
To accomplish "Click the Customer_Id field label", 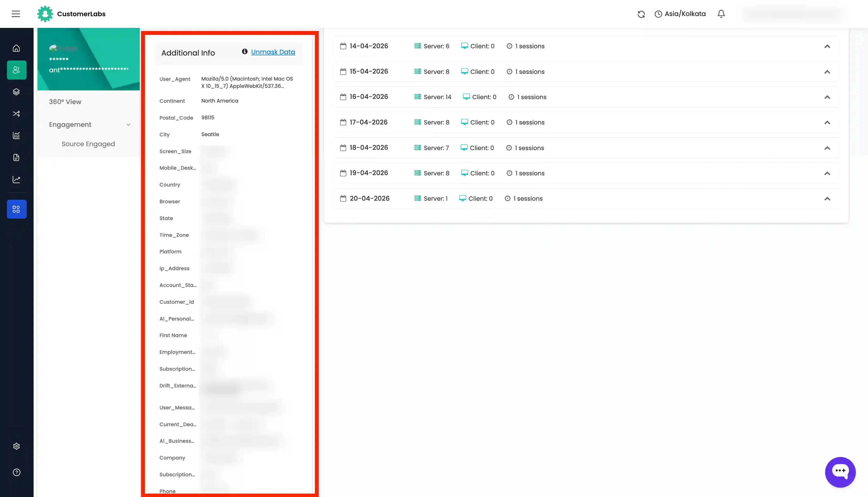I will coord(176,302).
